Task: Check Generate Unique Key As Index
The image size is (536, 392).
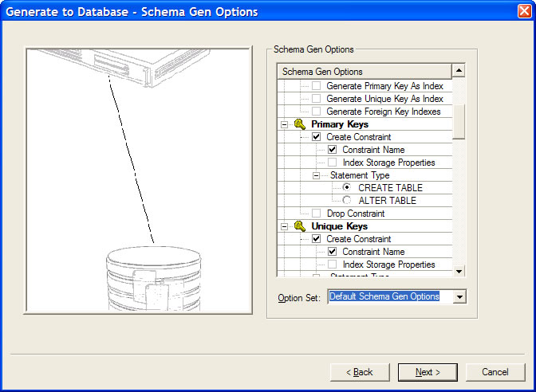Action: 317,99
